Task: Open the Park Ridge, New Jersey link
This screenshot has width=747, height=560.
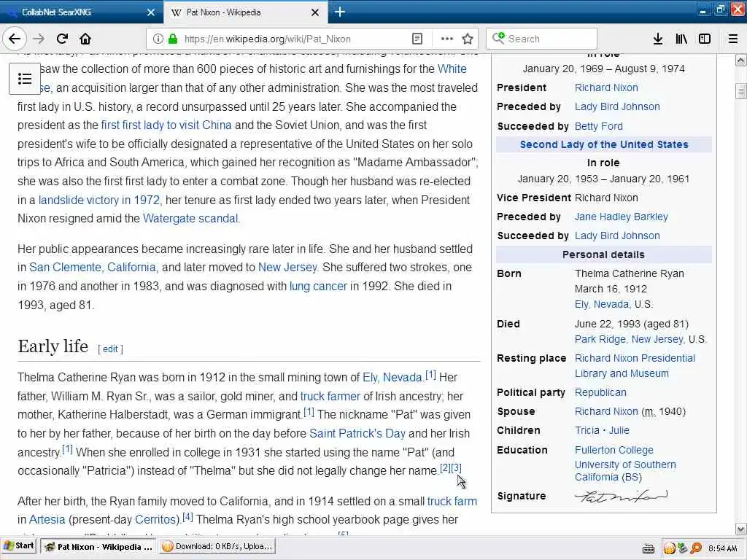Action: [630, 339]
